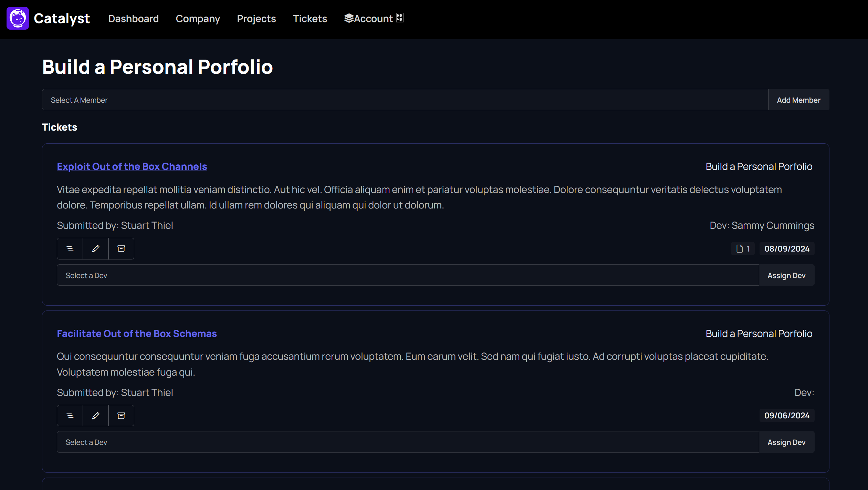Click Assign Dev button on first ticket
Screen dimensions: 868x490
(x=786, y=275)
